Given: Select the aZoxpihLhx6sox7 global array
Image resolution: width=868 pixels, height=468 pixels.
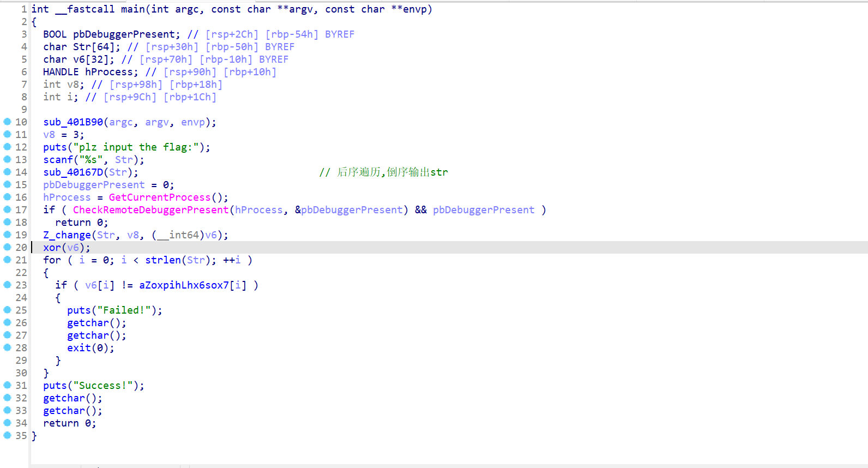Looking at the screenshot, I should 184,285.
